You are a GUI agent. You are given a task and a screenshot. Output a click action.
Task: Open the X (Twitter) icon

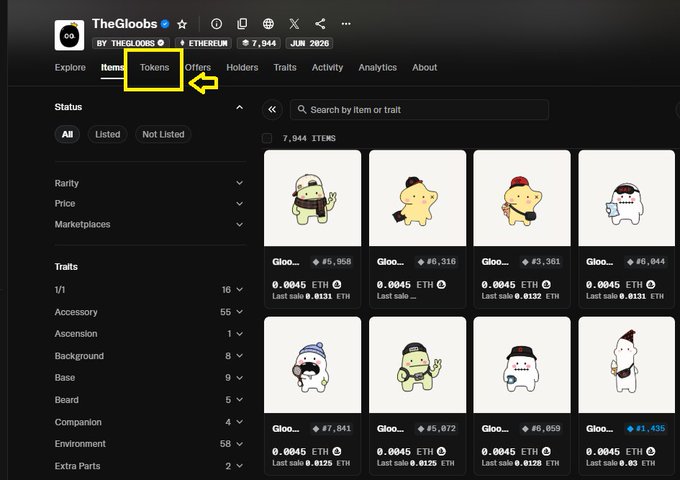coord(294,24)
